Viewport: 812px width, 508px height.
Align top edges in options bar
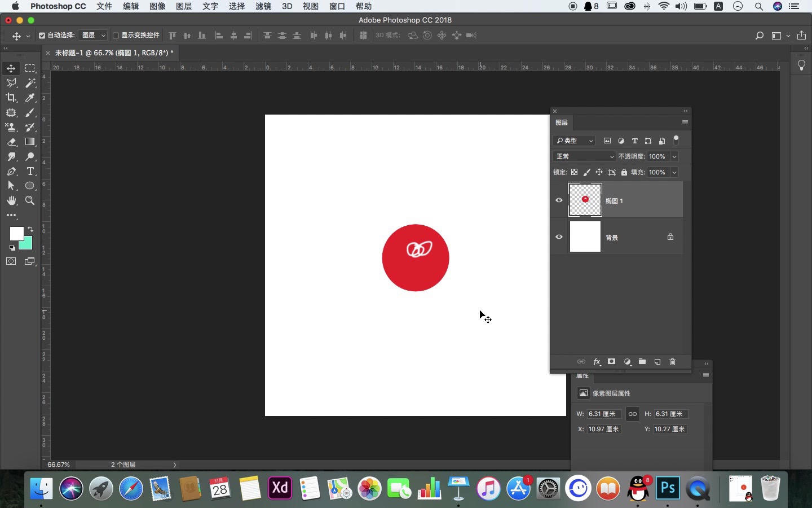[x=173, y=36]
